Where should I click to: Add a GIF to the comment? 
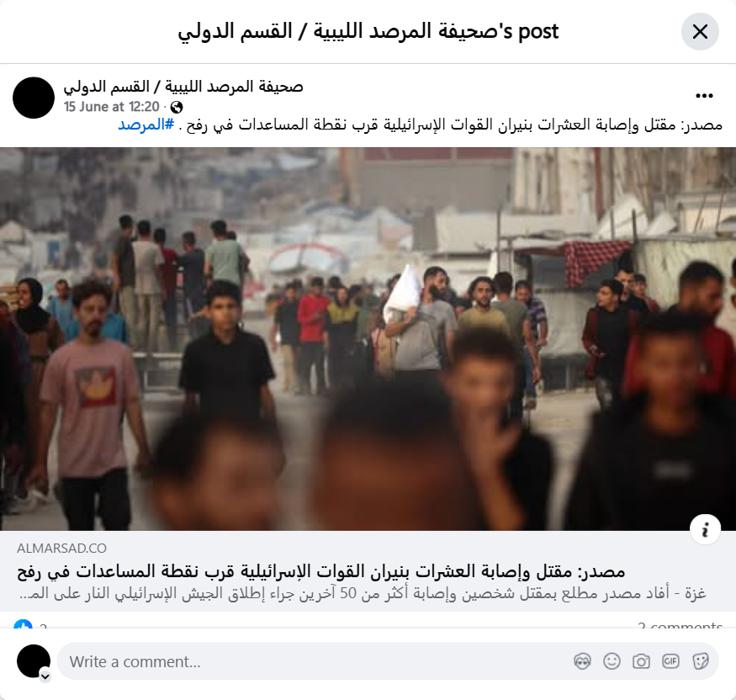coord(670,661)
